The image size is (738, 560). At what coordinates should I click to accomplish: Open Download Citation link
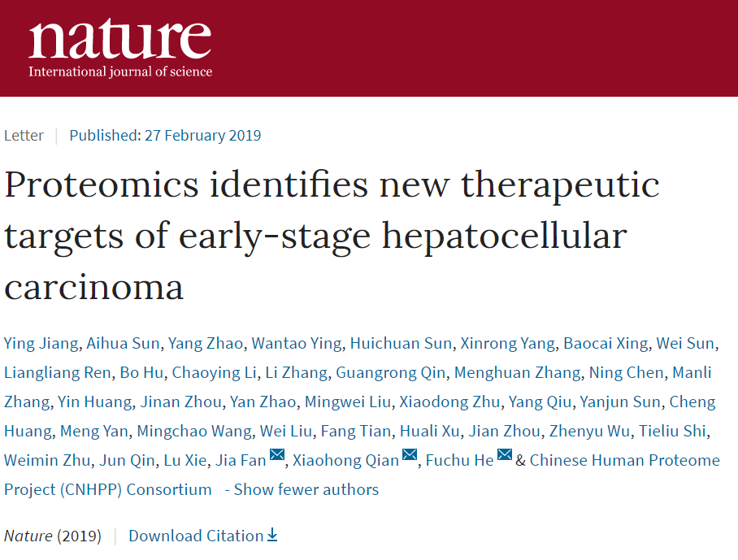[x=203, y=536]
